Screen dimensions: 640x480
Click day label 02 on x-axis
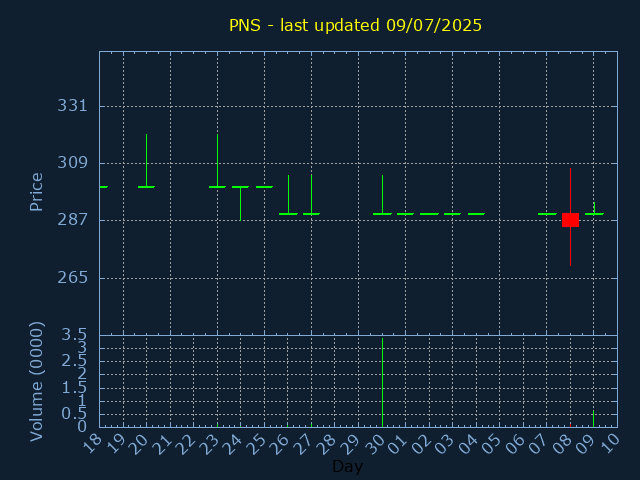(x=422, y=443)
